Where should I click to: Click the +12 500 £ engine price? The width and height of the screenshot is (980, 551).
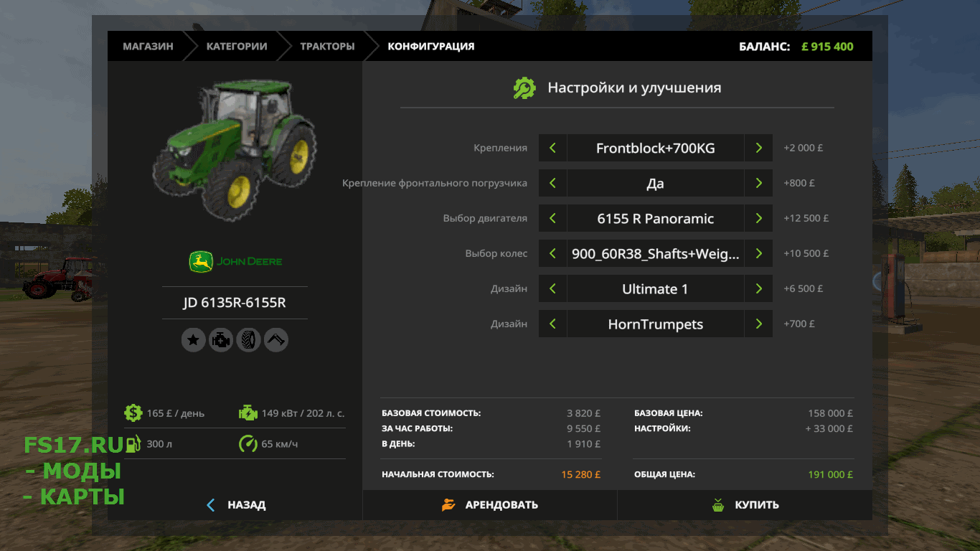pyautogui.click(x=806, y=218)
